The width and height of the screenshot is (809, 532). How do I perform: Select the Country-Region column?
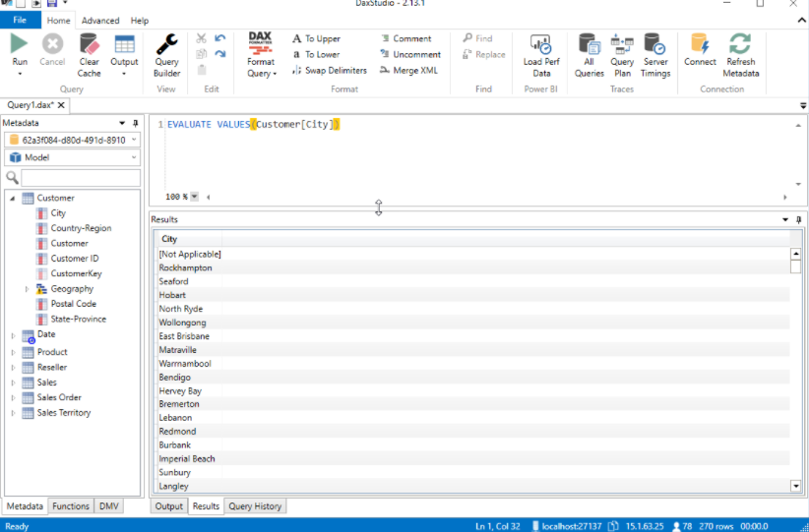click(x=81, y=228)
